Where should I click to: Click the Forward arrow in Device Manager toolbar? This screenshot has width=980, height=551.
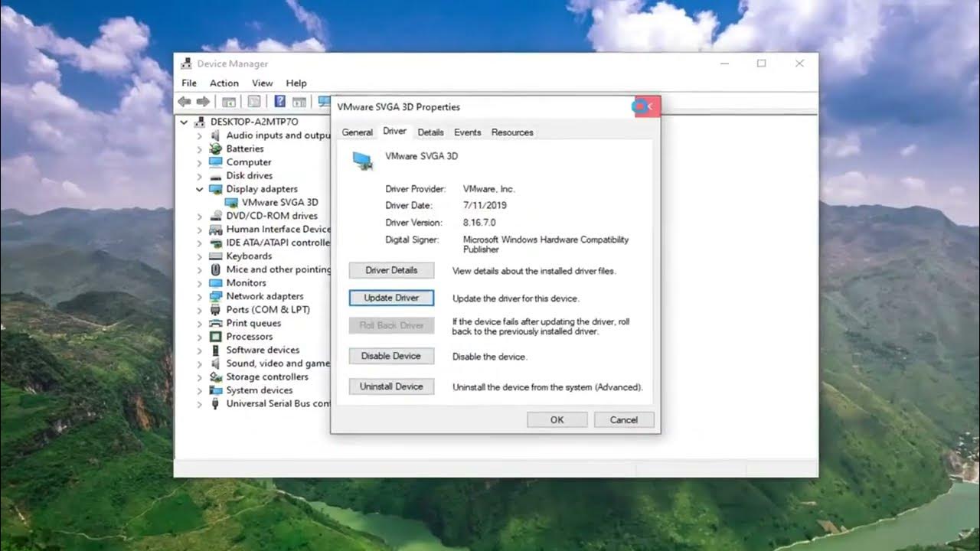pyautogui.click(x=203, y=101)
